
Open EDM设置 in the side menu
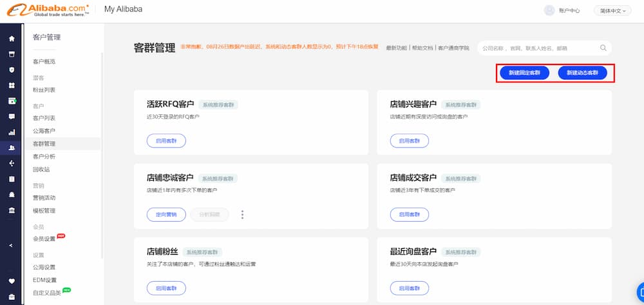[x=45, y=280]
